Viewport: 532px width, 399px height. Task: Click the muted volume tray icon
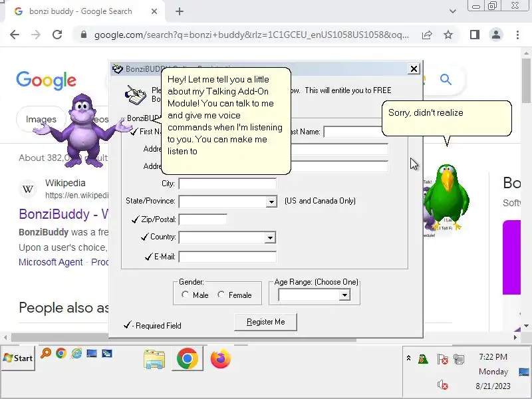point(443,385)
